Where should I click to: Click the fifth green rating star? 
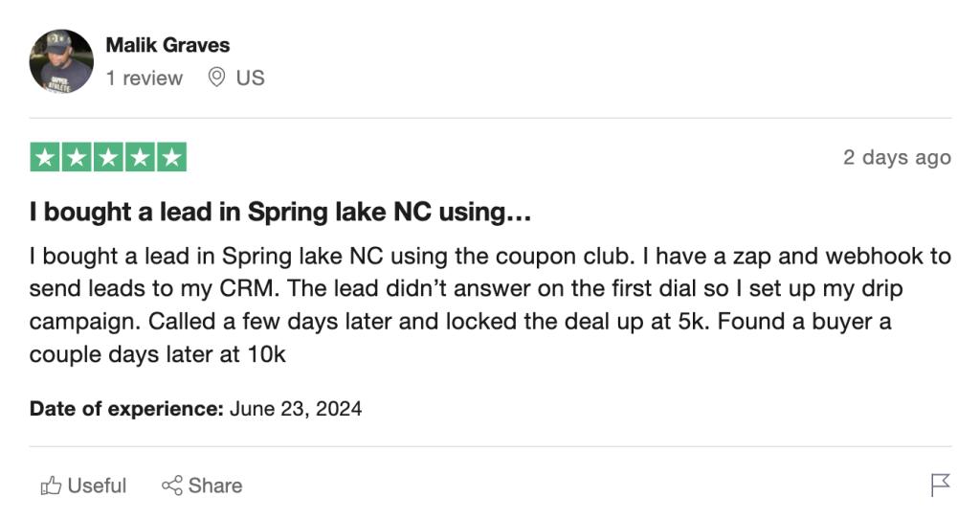pyautogui.click(x=171, y=157)
